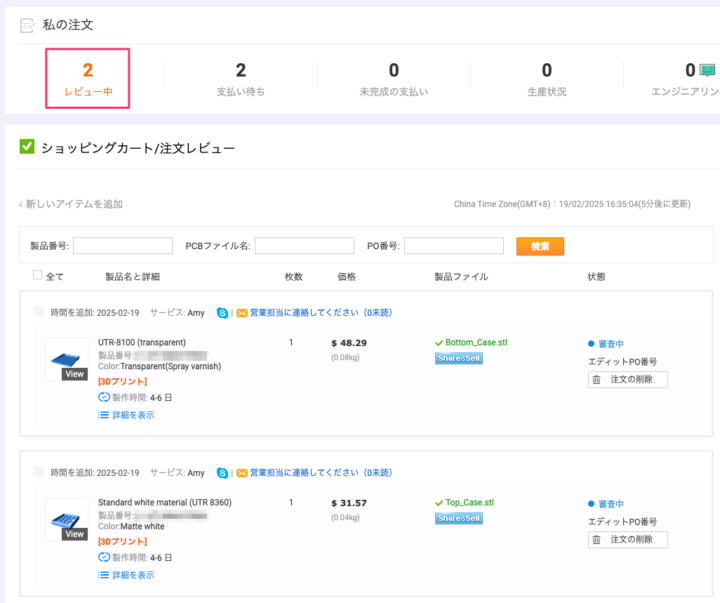
Task: Select the レビュー中 status tab
Action: [87, 78]
